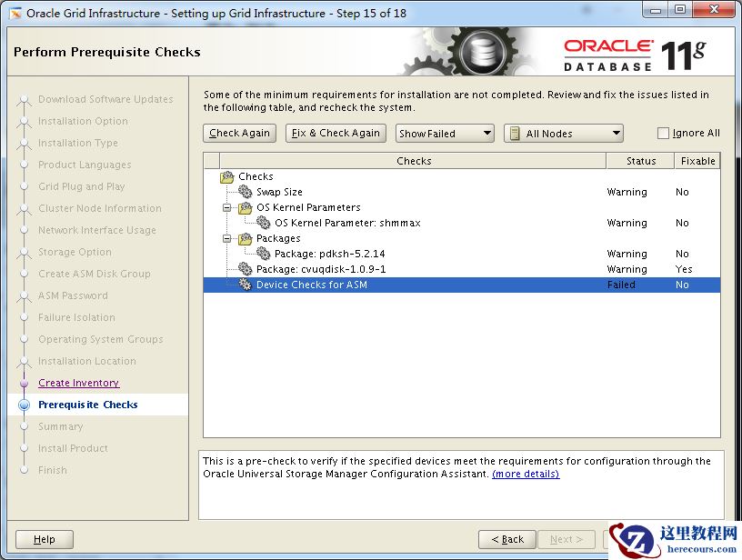Minimize the Oracle Grid Infrastructure window
This screenshot has height=560, width=742.
[x=656, y=10]
